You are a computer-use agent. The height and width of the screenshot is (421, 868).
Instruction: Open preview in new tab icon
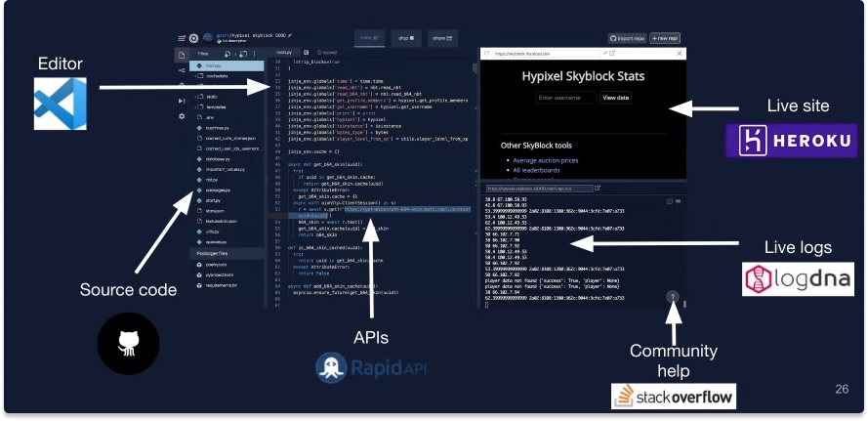[x=612, y=53]
